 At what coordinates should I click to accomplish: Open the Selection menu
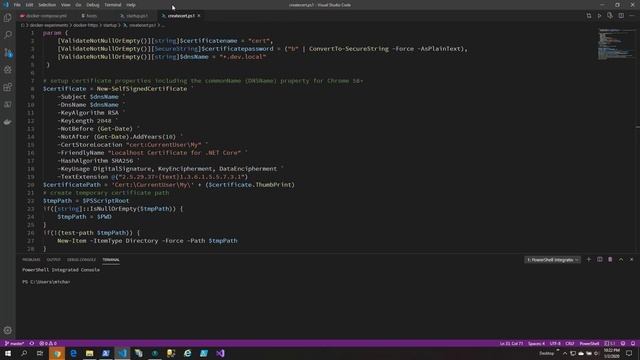click(x=47, y=5)
